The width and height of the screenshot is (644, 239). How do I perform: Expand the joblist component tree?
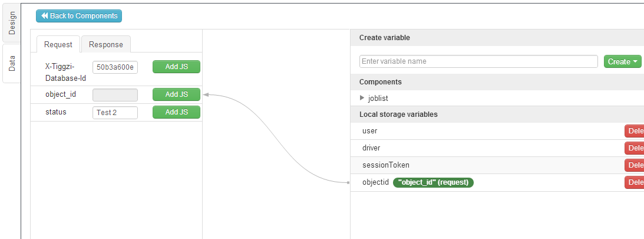[x=362, y=98]
